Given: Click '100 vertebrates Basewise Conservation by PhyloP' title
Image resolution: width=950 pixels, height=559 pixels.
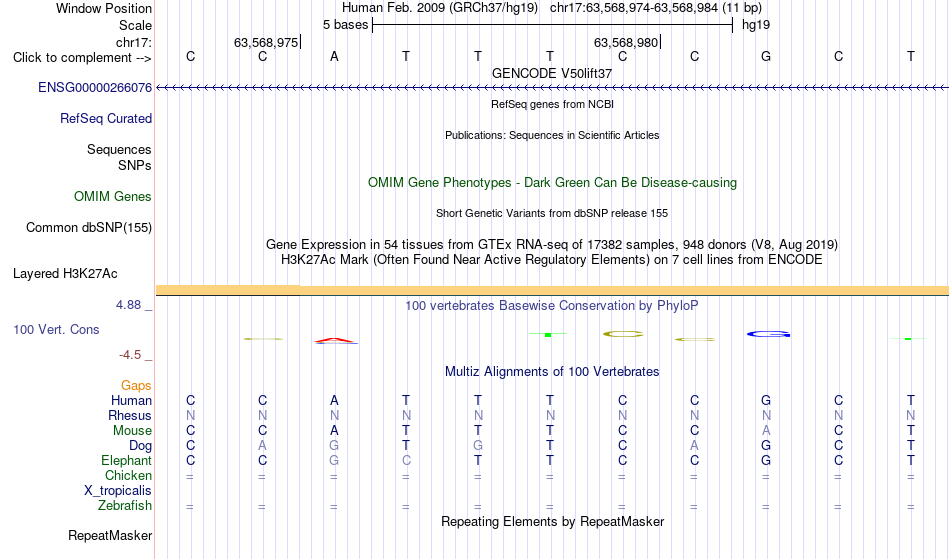Looking at the screenshot, I should pyautogui.click(x=552, y=306).
